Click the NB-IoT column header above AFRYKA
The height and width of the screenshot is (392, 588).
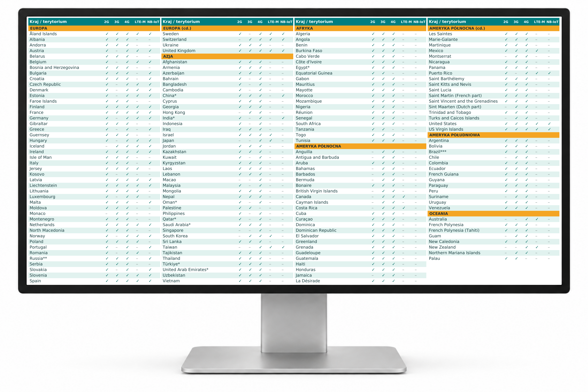(419, 22)
